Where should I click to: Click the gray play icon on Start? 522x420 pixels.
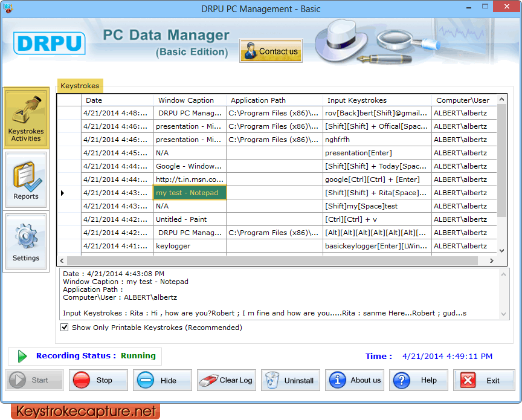[18, 380]
